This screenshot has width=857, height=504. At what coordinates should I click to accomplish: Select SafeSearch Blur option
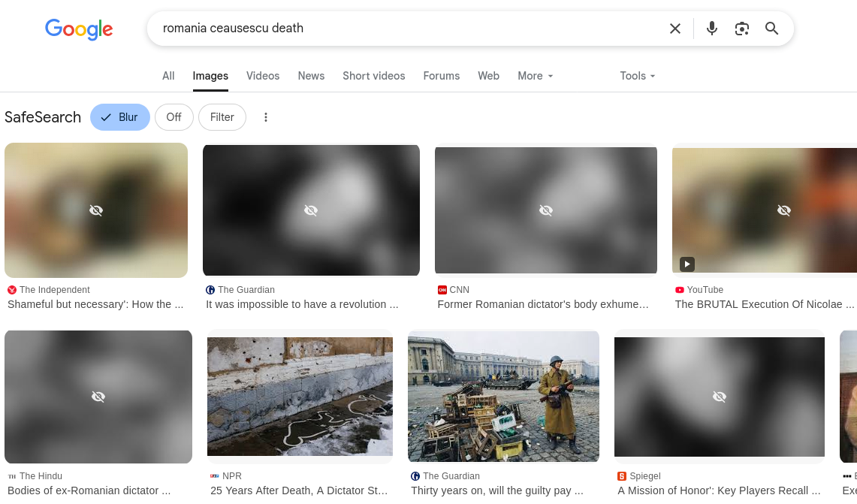click(119, 117)
